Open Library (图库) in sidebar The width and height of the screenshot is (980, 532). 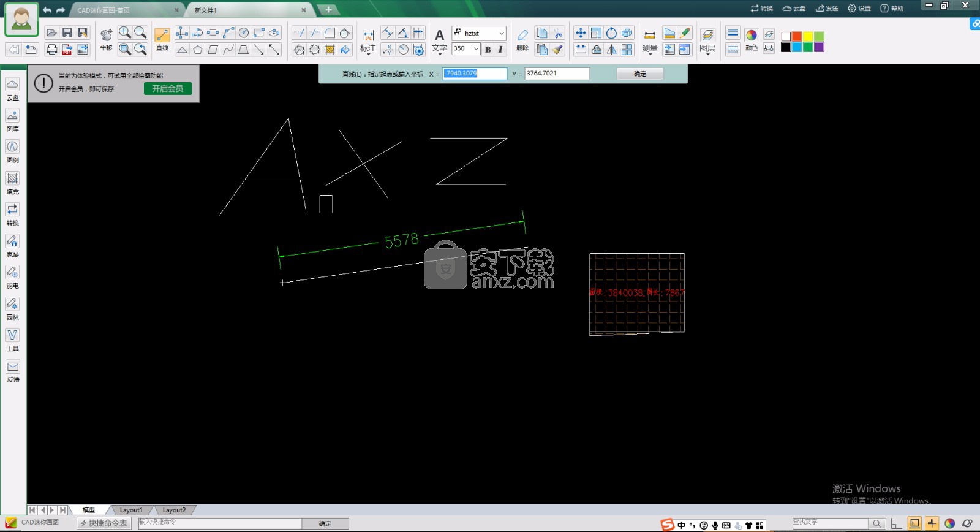13,120
